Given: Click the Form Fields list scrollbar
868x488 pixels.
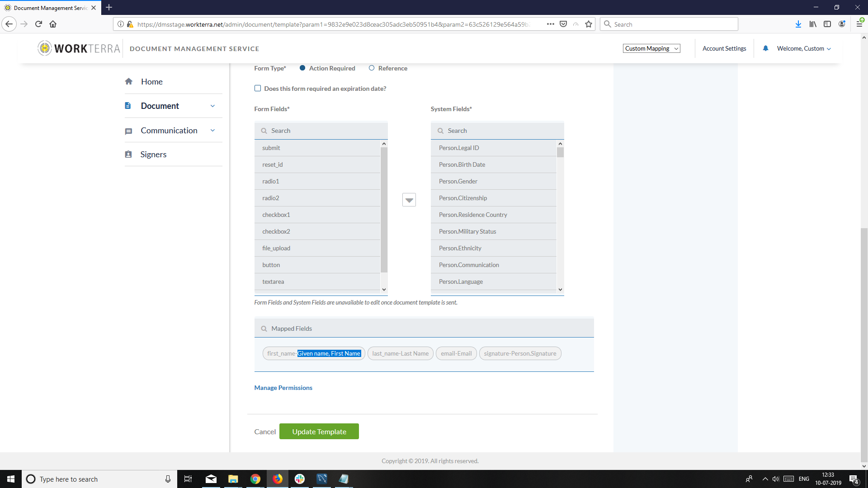Looking at the screenshot, I should point(384,210).
